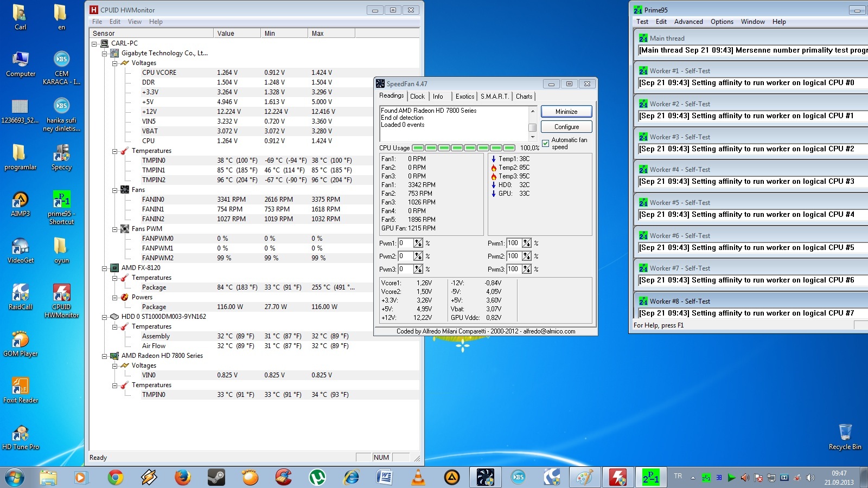Open Options menu in Prime95
The image size is (868, 488).
pyautogui.click(x=722, y=22)
